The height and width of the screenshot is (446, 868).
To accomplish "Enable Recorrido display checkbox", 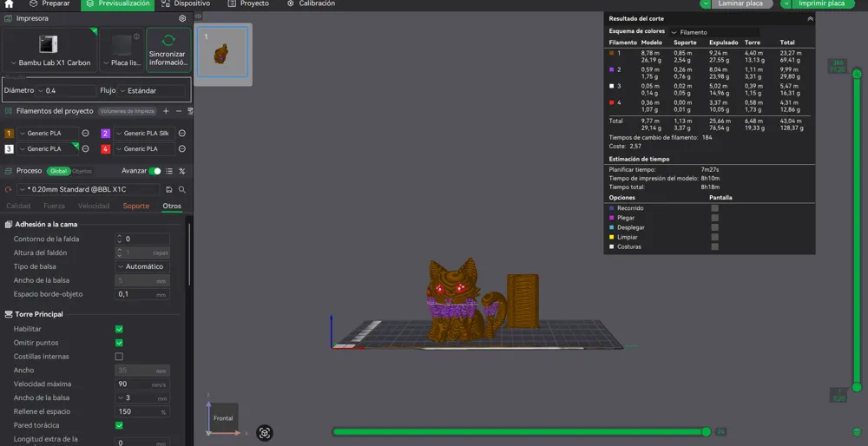I will (714, 208).
